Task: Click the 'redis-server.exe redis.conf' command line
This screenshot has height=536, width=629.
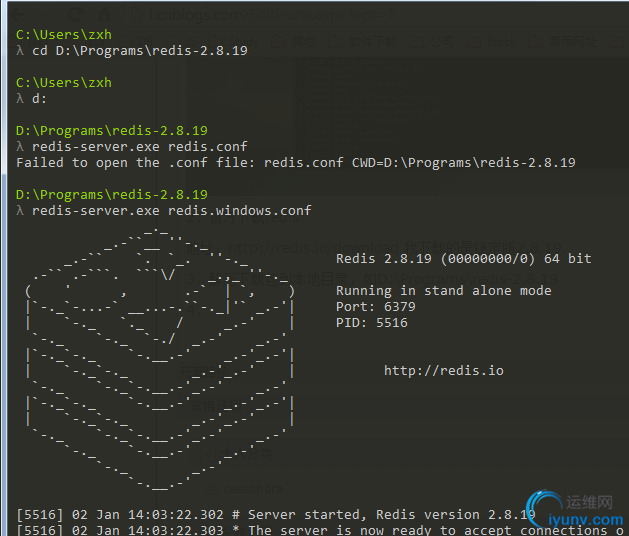Action: [x=140, y=147]
